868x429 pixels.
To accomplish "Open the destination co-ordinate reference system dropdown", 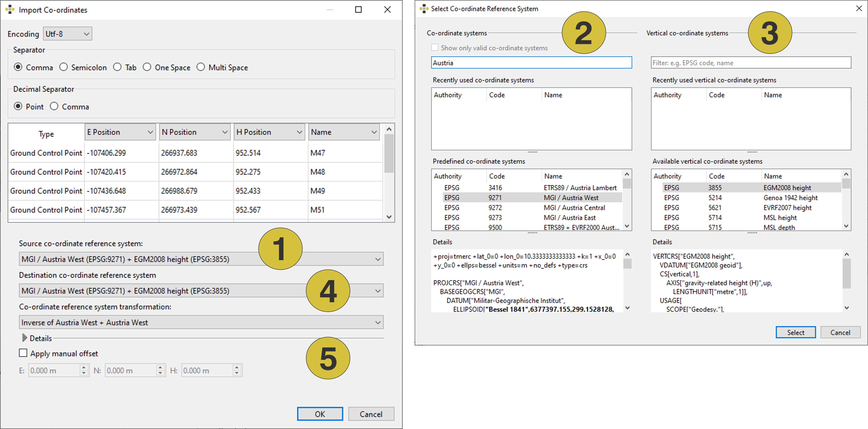I will (201, 291).
